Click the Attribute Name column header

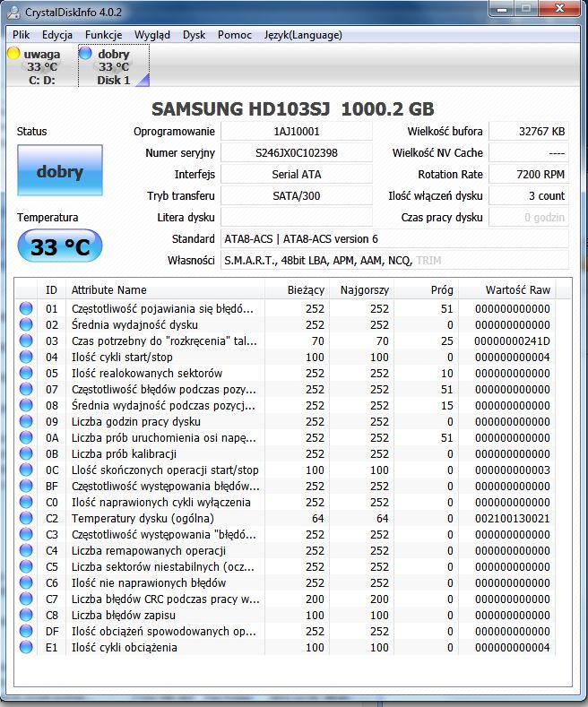point(165,290)
